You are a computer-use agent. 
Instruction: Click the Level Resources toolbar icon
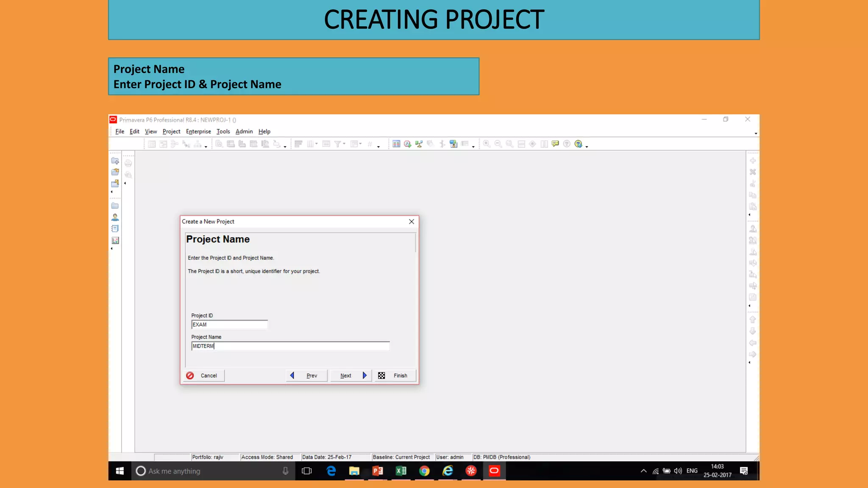[419, 144]
